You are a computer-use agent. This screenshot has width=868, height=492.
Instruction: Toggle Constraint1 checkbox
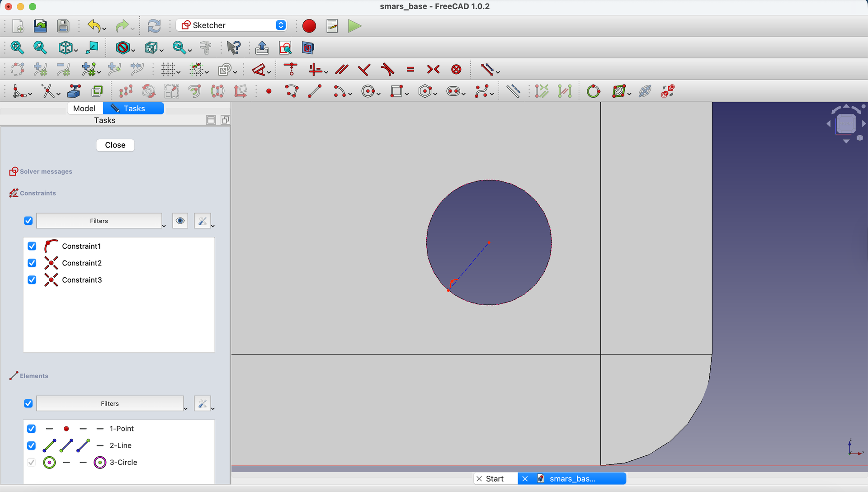[x=32, y=246]
